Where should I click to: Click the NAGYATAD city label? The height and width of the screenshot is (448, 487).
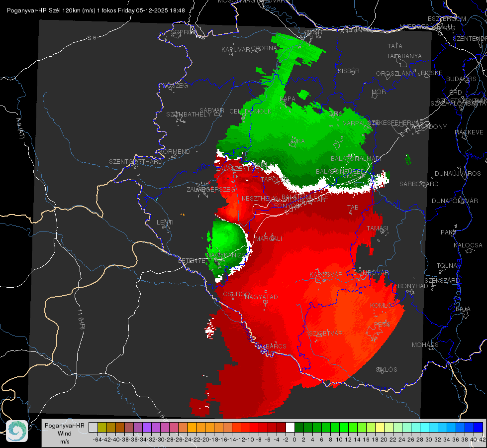click(261, 297)
